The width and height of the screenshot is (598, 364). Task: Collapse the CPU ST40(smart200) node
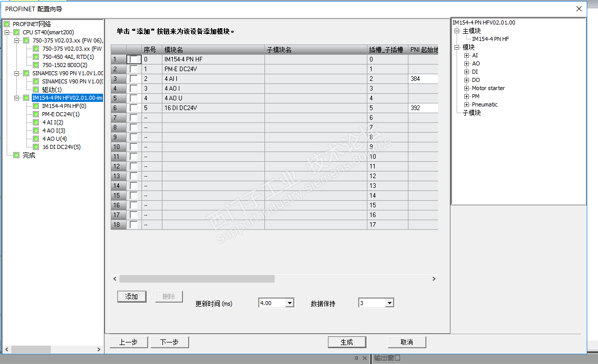coord(7,32)
